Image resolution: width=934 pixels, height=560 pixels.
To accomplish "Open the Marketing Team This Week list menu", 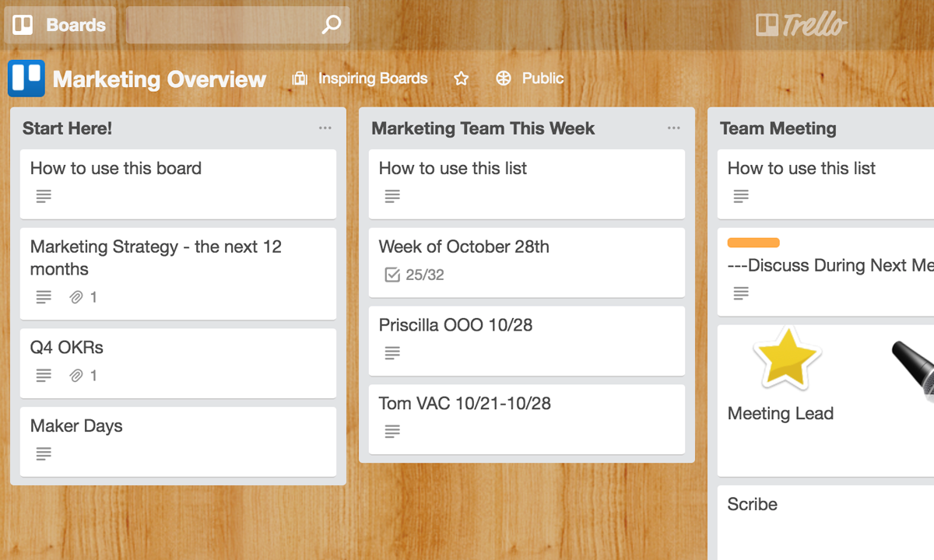I will [x=674, y=128].
